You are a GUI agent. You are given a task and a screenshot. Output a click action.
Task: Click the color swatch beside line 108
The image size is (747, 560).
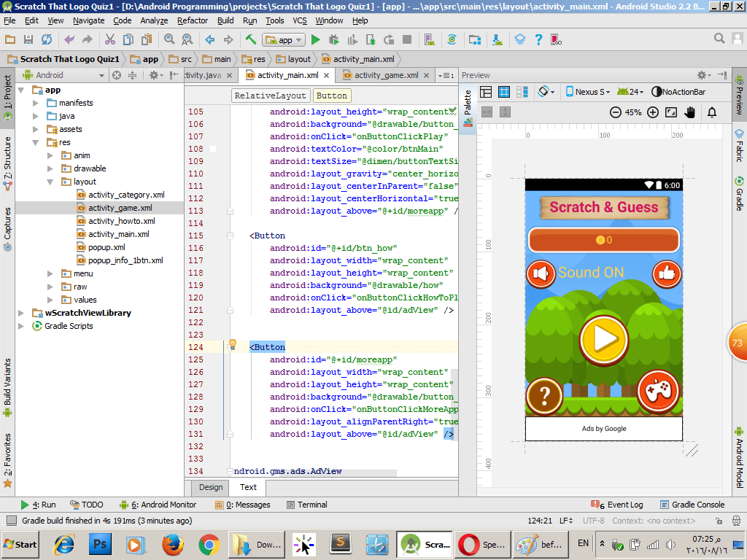click(x=213, y=149)
